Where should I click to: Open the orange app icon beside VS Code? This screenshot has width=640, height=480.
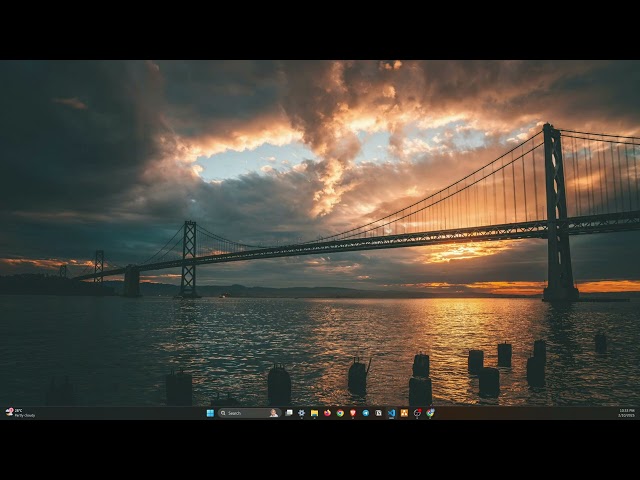point(404,413)
